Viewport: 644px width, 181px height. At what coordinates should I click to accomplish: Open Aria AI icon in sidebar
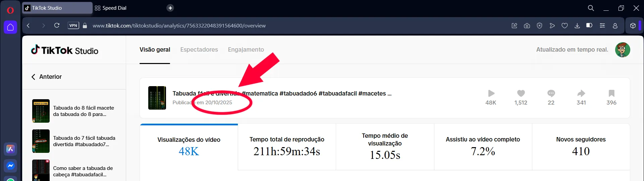[x=10, y=149]
